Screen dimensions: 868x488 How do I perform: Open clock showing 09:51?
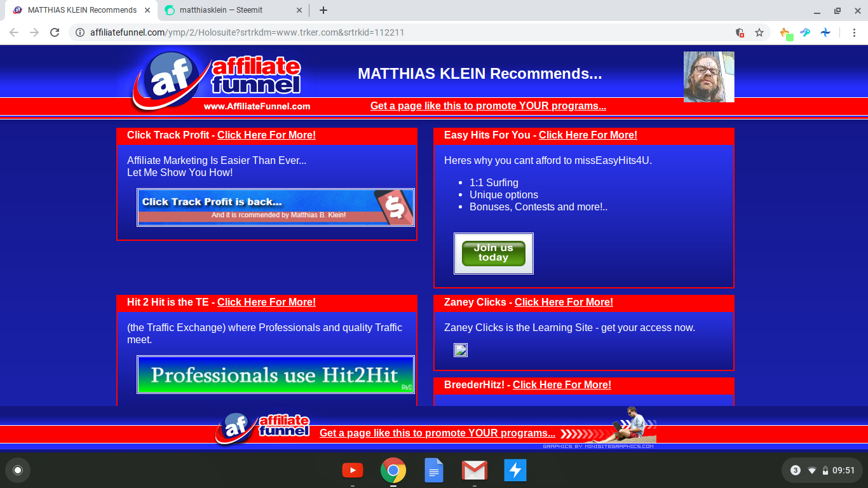[x=844, y=470]
